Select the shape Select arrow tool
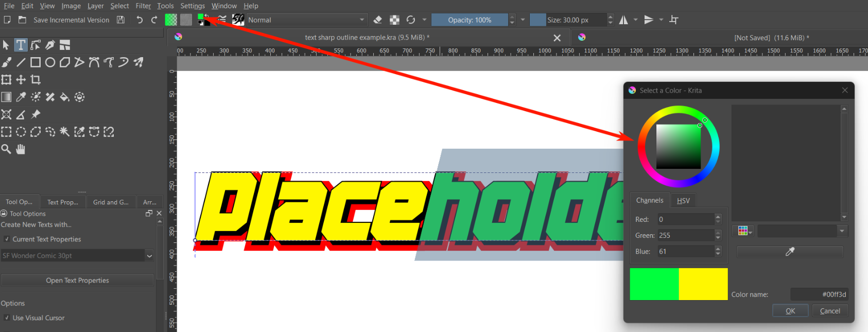This screenshot has height=332, width=868. tap(6, 45)
